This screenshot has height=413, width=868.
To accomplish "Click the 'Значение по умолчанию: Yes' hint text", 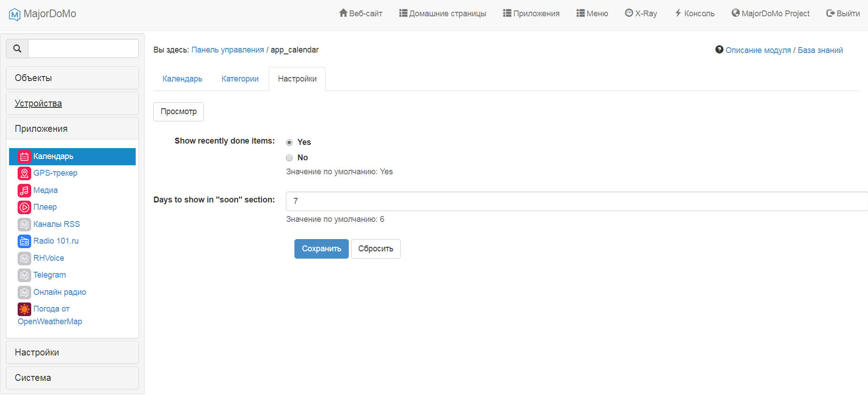I will [339, 172].
